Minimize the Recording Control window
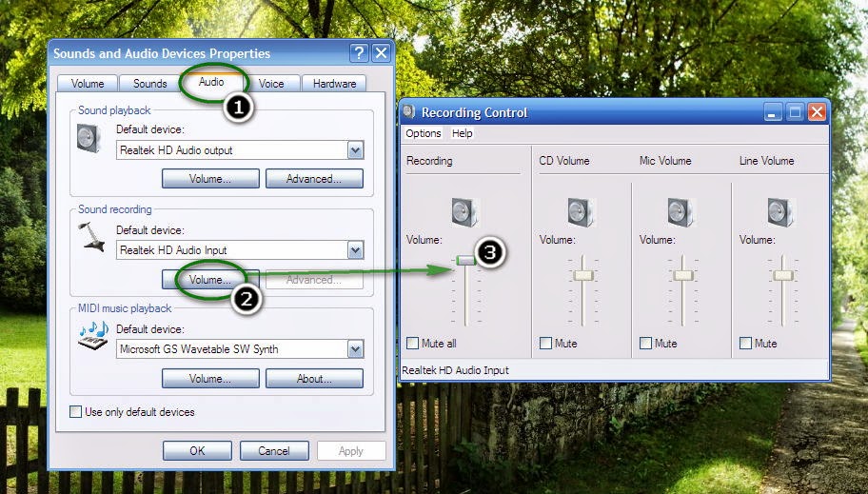The height and width of the screenshot is (494, 868). point(773,112)
